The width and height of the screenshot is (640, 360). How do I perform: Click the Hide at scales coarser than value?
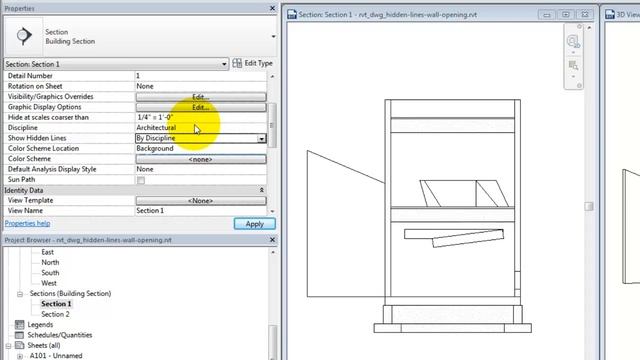200,117
